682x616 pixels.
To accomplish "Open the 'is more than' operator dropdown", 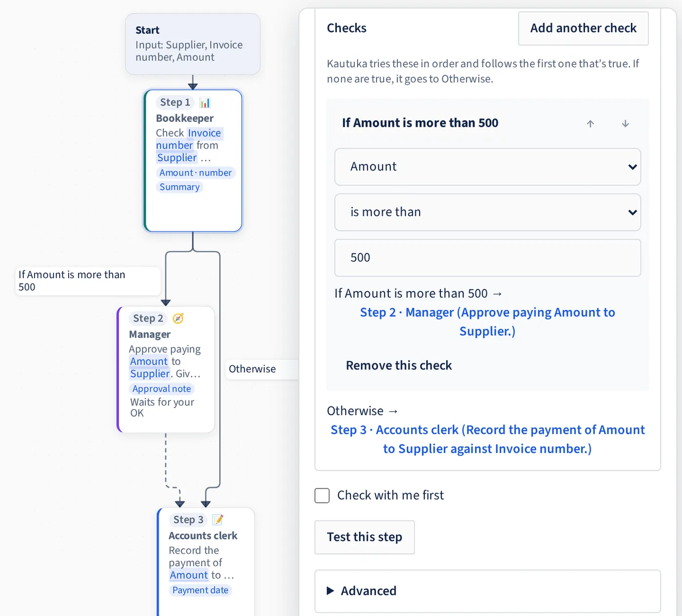I will coord(488,212).
